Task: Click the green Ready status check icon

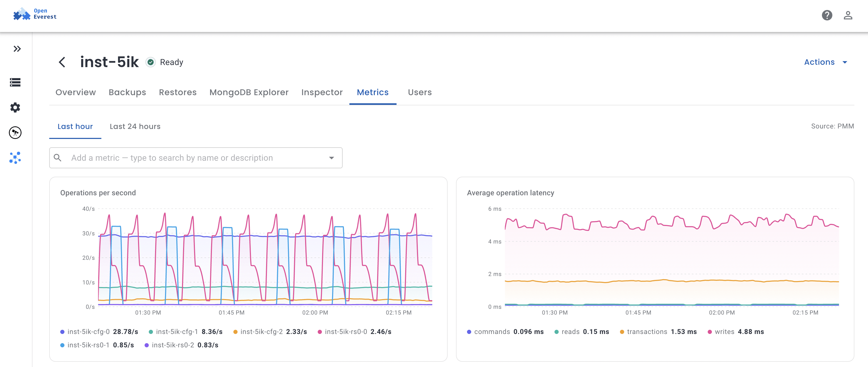Action: click(151, 62)
